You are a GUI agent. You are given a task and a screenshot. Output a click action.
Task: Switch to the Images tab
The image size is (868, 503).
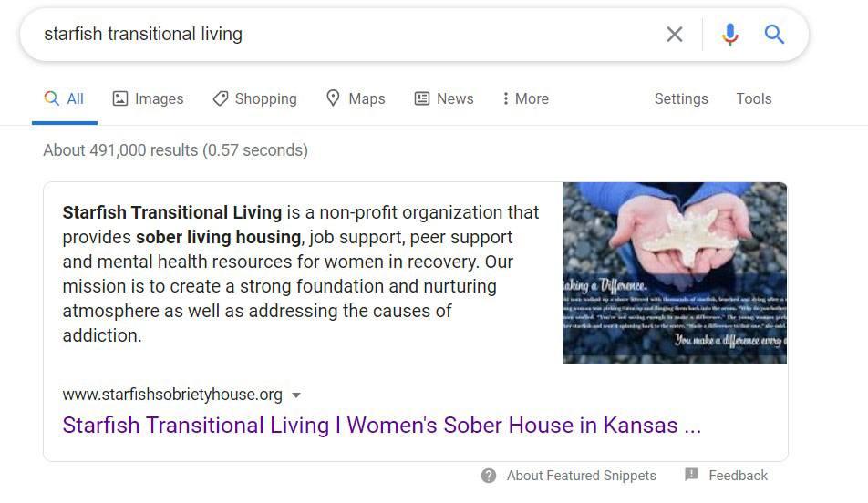point(148,98)
